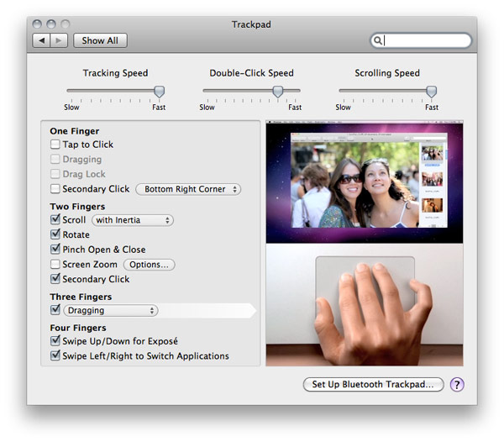Viewport: 504px width, 442px height.
Task: Click the Double-Click Speed slider knob
Action: click(x=277, y=92)
